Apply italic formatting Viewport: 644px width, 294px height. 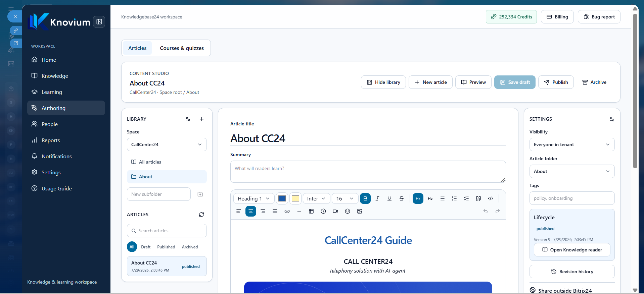tap(377, 198)
